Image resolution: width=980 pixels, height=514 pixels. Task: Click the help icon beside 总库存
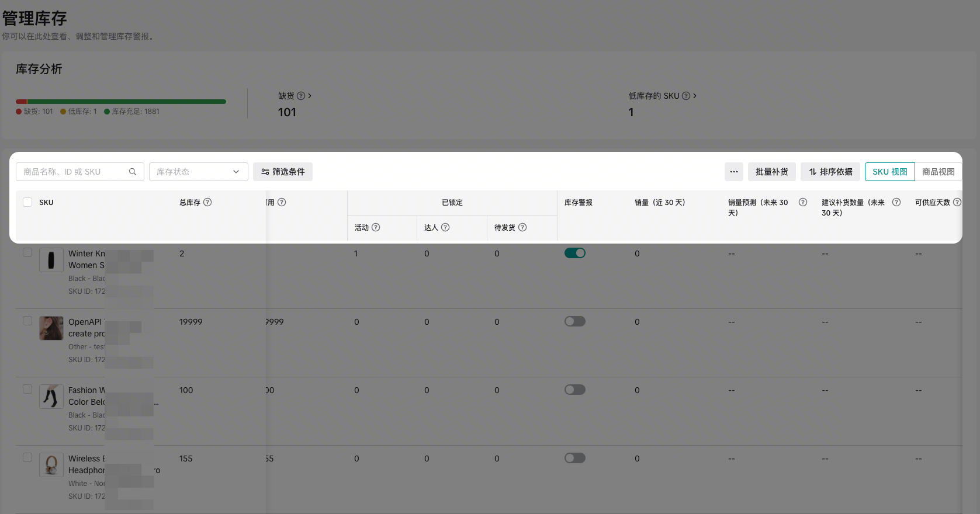point(207,202)
